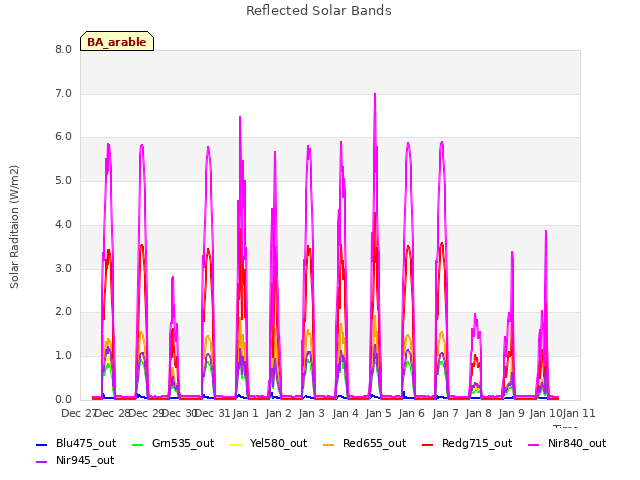Screen dimensions: 640x480
Task: Click the 2.0 y-axis tick label
Action: tap(63, 312)
